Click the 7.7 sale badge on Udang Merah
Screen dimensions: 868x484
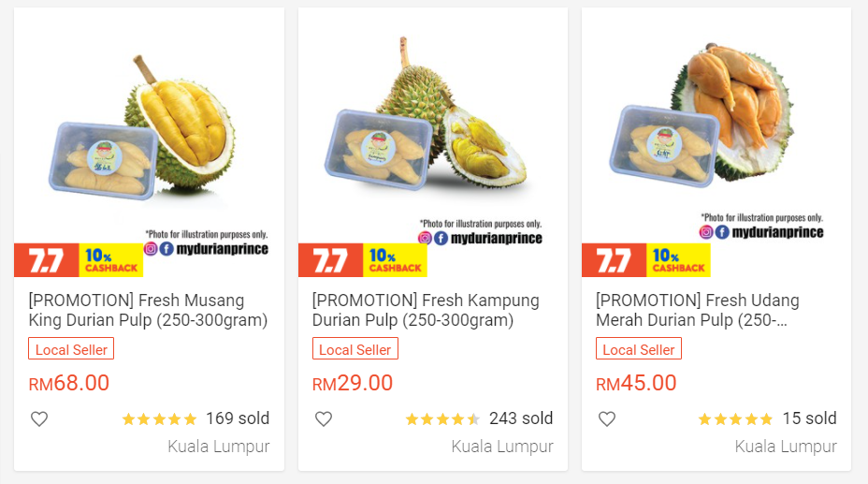coord(614,260)
